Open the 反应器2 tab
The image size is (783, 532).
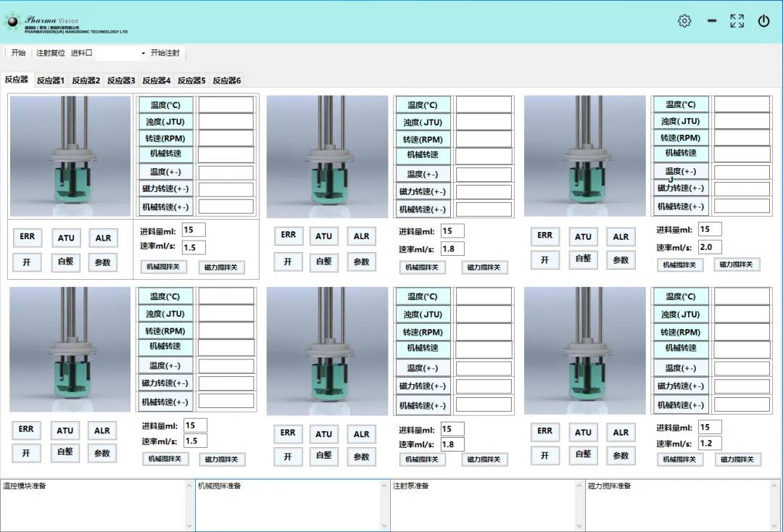pos(86,80)
